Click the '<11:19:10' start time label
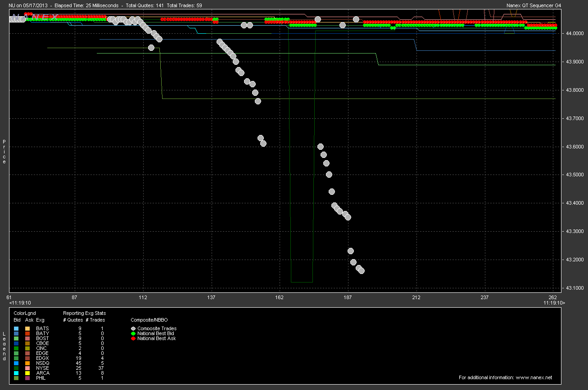The image size is (588, 390). pos(20,303)
